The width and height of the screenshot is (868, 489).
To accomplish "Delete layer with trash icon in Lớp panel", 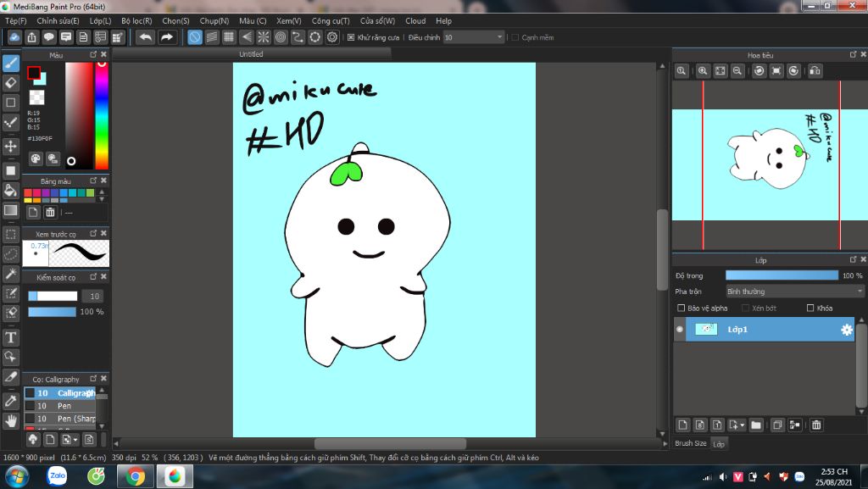I will (x=816, y=425).
